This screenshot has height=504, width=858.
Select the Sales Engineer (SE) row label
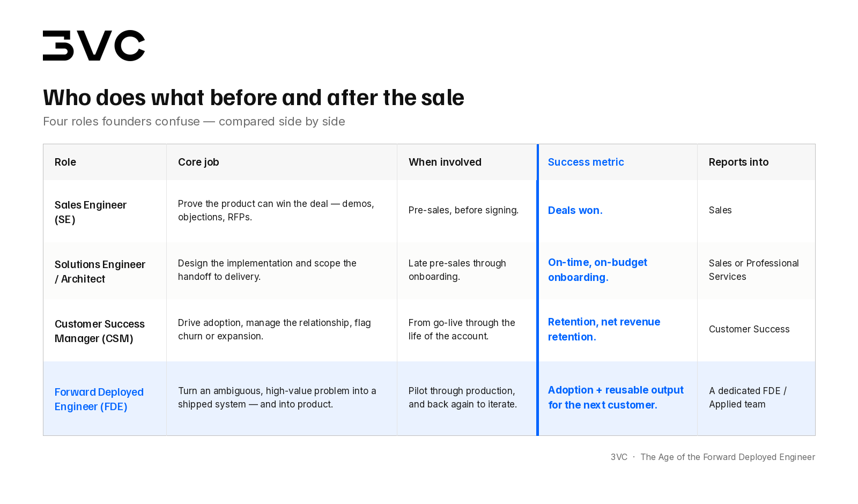pyautogui.click(x=91, y=212)
